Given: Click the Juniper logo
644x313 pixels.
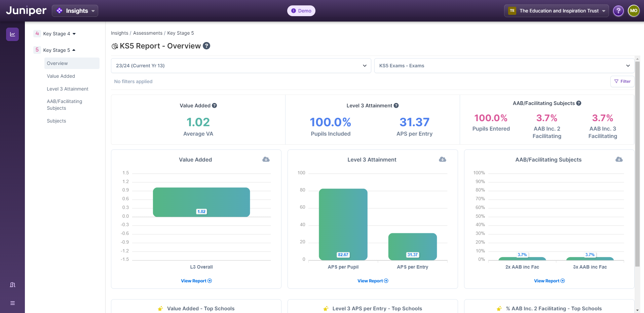Looking at the screenshot, I should coord(26,11).
